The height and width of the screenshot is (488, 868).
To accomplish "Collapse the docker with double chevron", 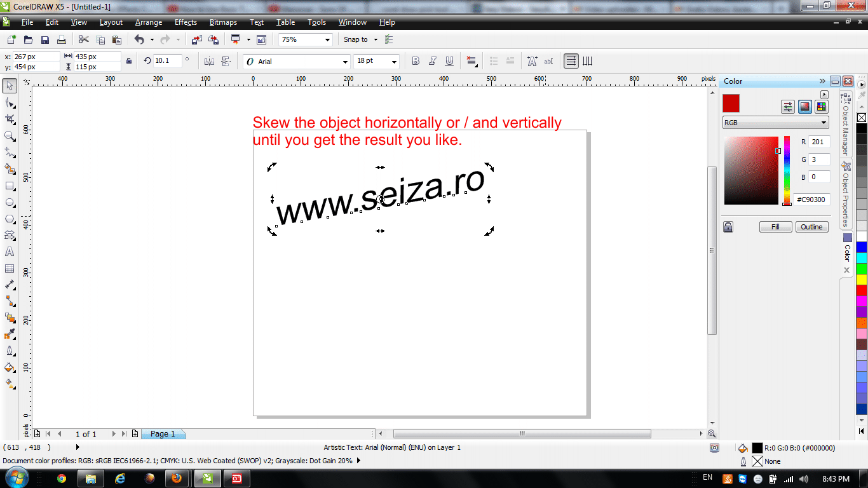I will coord(822,81).
